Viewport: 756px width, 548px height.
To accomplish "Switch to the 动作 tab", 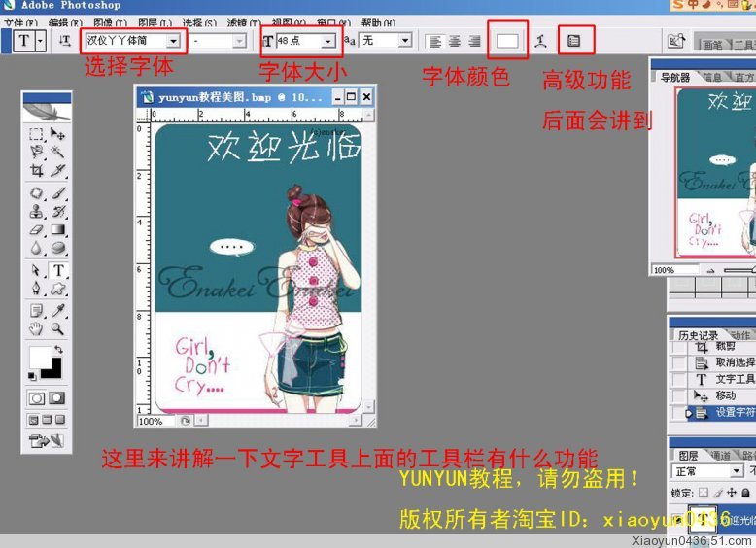I will tap(740, 335).
